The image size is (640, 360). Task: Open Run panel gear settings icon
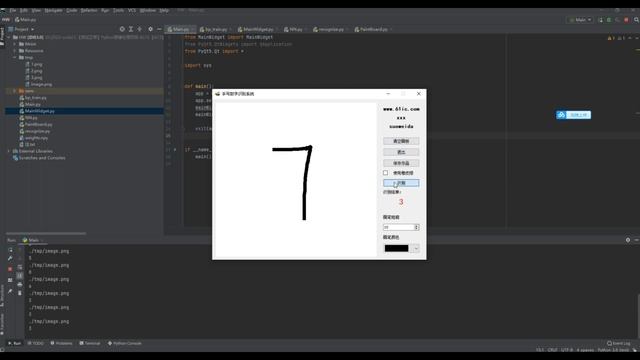click(x=628, y=240)
